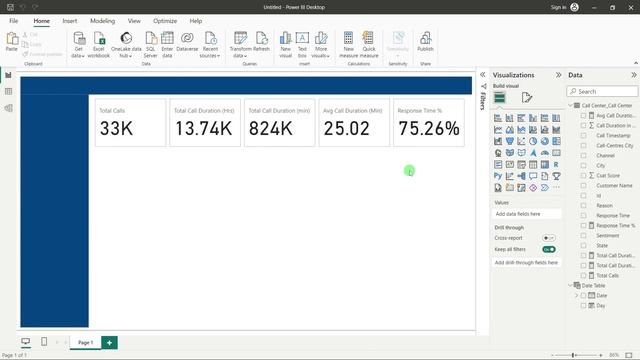Switch to Table view in left sidebar

[8, 91]
